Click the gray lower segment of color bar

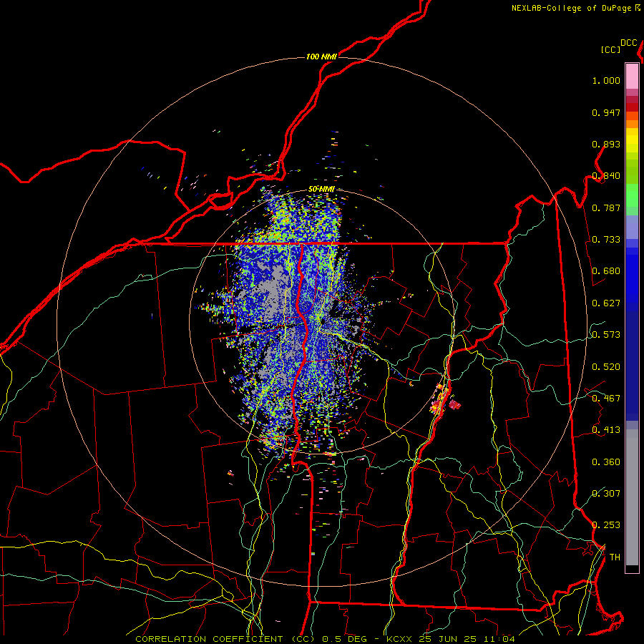[x=632, y=497]
